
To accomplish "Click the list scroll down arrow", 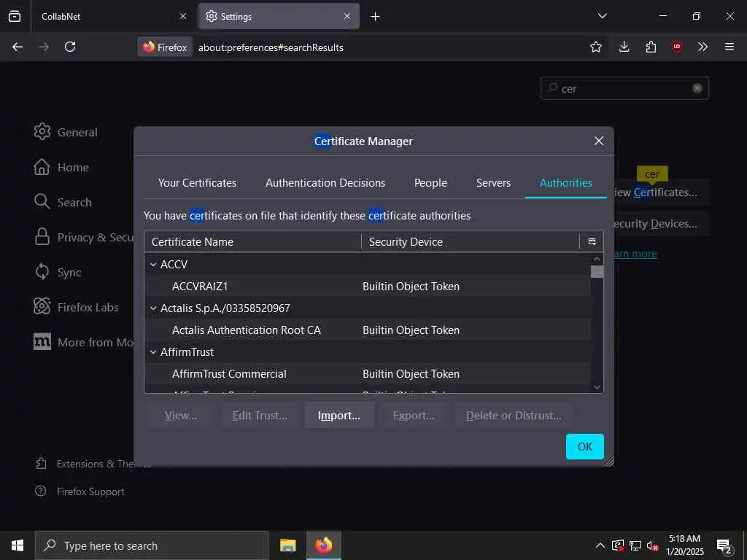I will (x=597, y=387).
